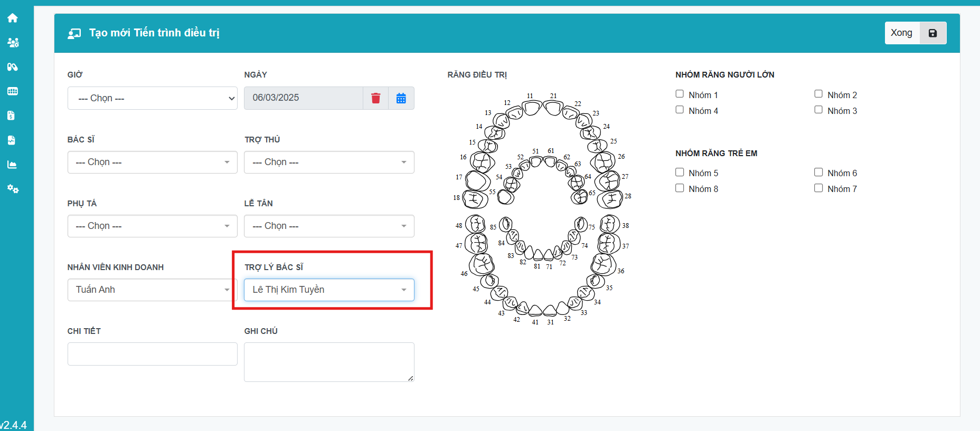Enable the Nhóm 3 checkbox

(818, 110)
